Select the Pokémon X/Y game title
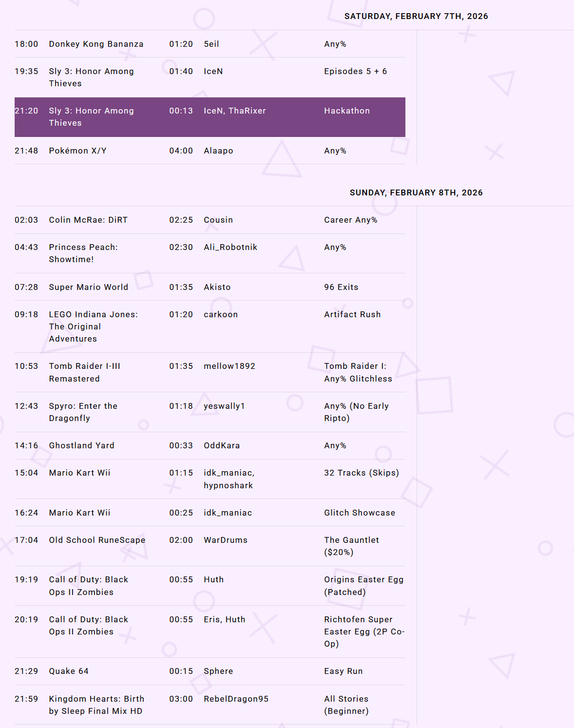574x728 pixels. click(x=77, y=151)
